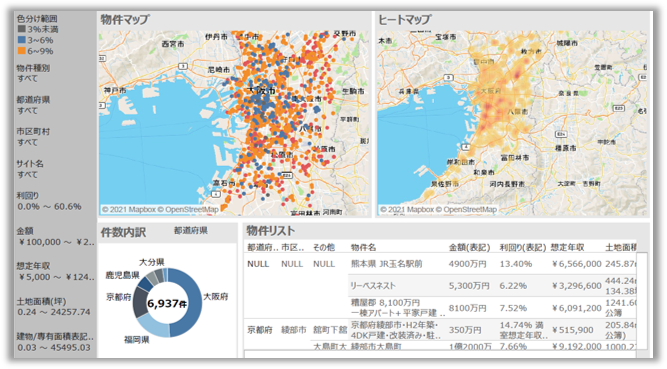Open the 都道府県 filter in the sidebar
This screenshot has width=667, height=369.
[28, 111]
